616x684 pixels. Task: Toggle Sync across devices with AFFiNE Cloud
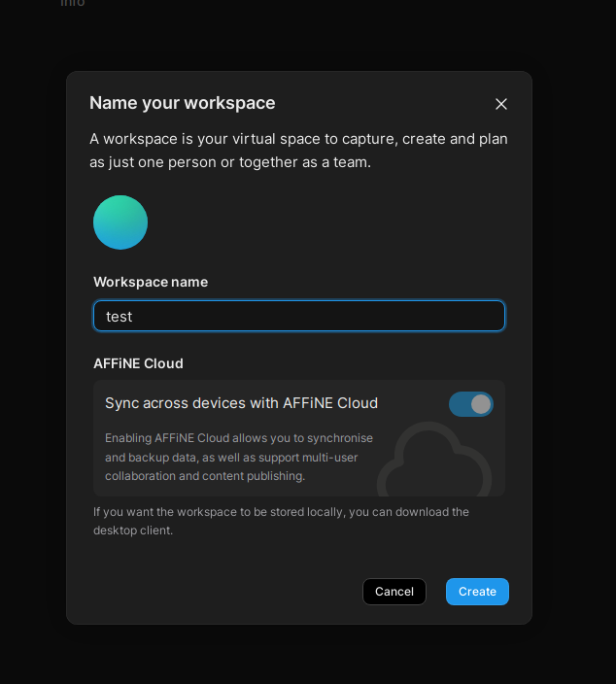[x=471, y=404]
